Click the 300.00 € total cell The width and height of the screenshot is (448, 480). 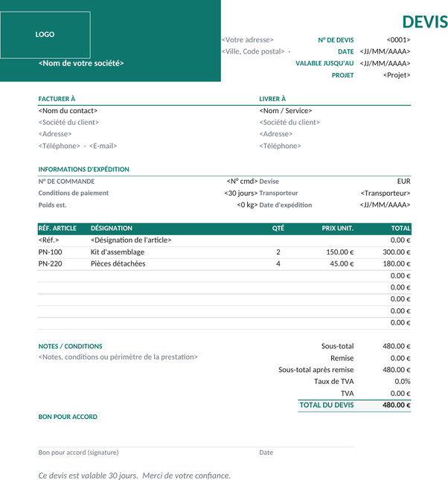pyautogui.click(x=396, y=252)
